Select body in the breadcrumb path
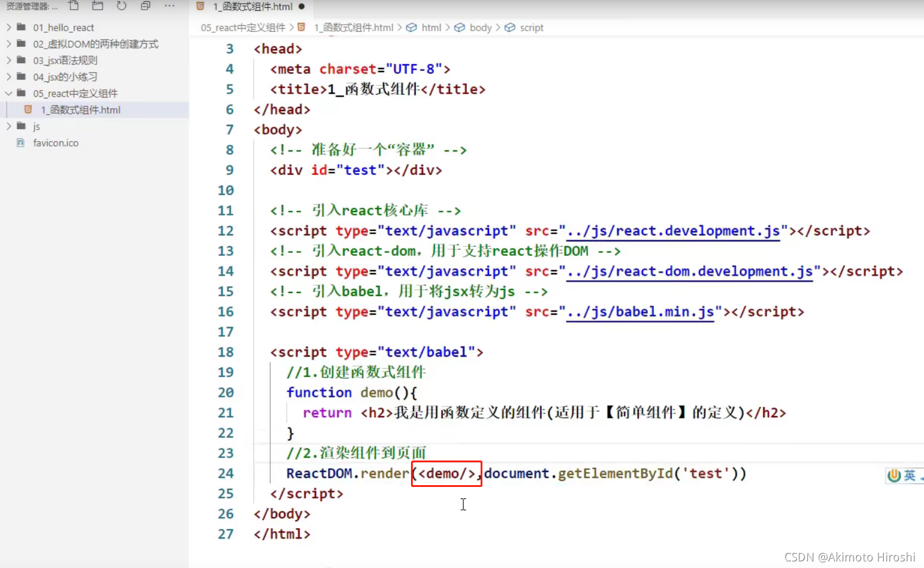 pos(481,28)
